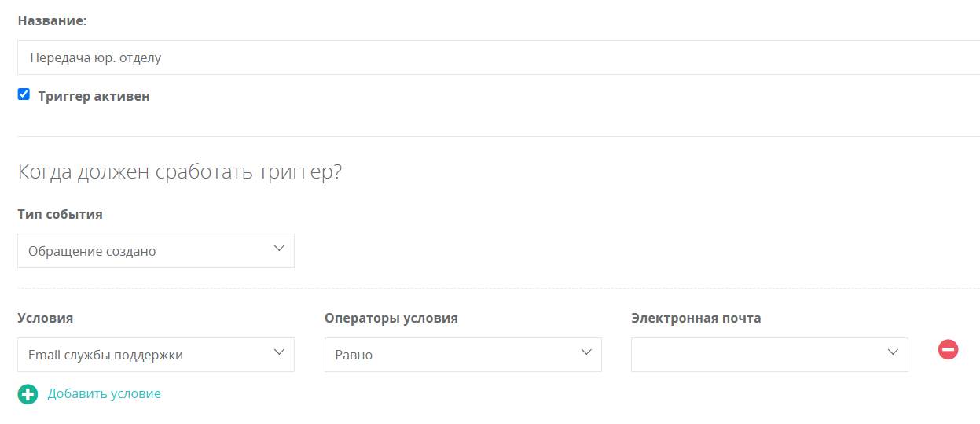Click the 'Электронная почта' column label

pos(696,319)
